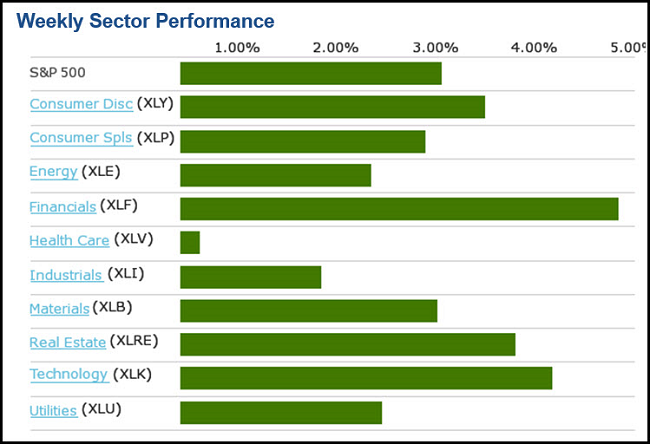Screen dimensions: 650x444
Task: Click the Financials (XLF) performance bar
Action: point(399,209)
